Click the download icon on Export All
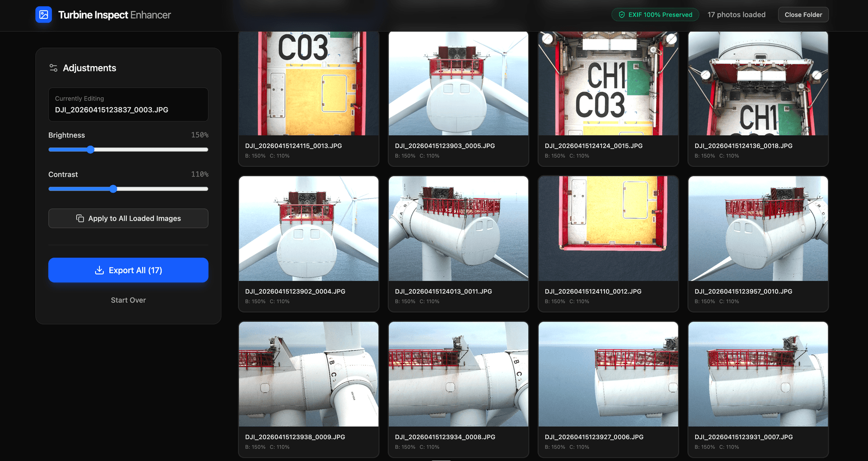This screenshot has height=461, width=868. click(99, 270)
